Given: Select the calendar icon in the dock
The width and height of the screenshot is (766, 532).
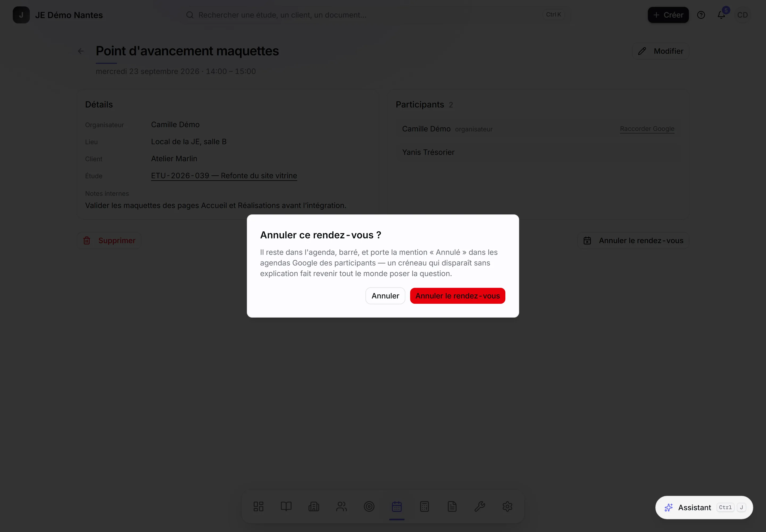Looking at the screenshot, I should (397, 506).
